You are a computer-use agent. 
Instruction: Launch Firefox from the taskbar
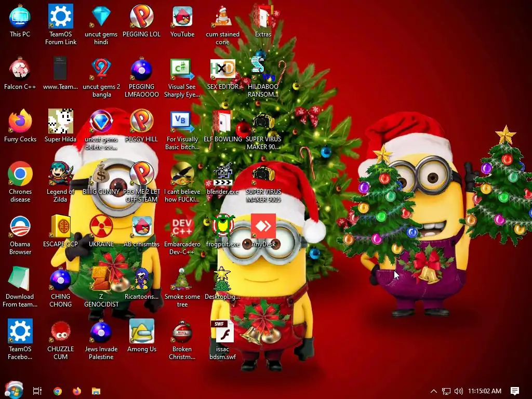coord(77,391)
